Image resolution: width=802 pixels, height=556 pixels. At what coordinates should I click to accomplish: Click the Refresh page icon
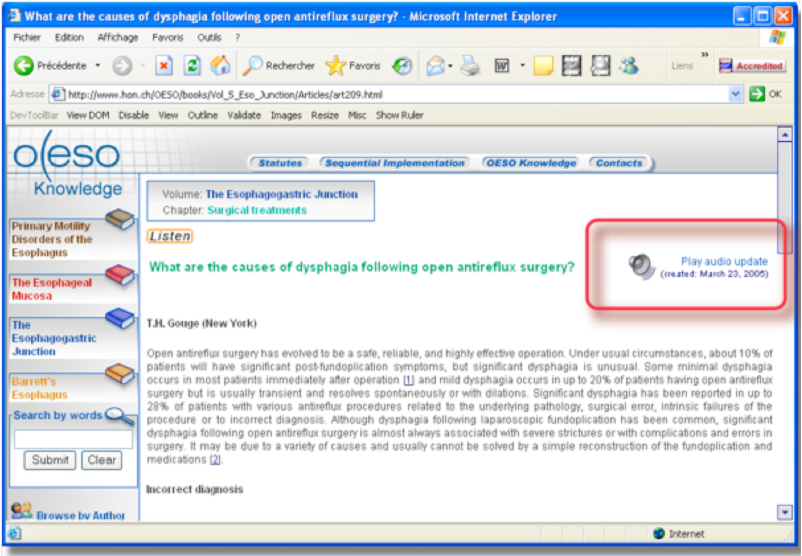tap(192, 66)
